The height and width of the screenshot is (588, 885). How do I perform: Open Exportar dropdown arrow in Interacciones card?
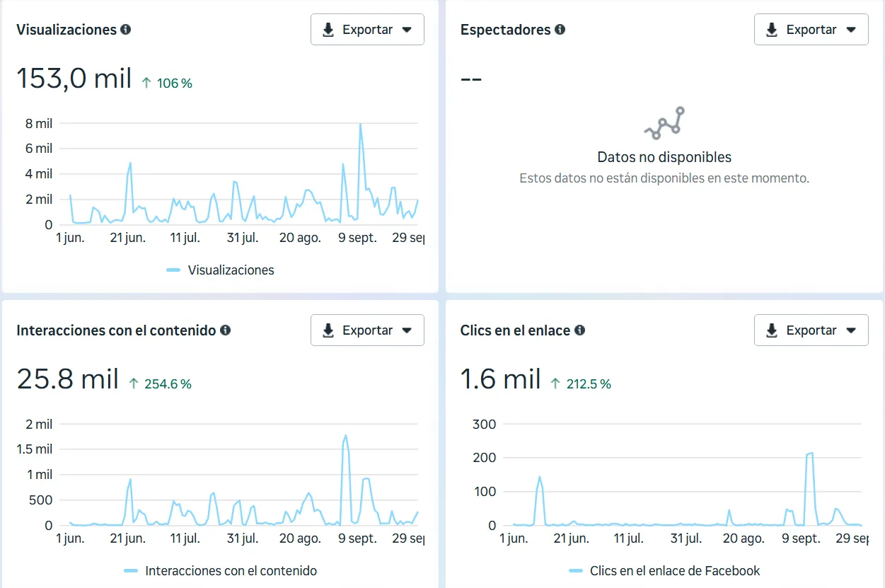click(x=407, y=330)
